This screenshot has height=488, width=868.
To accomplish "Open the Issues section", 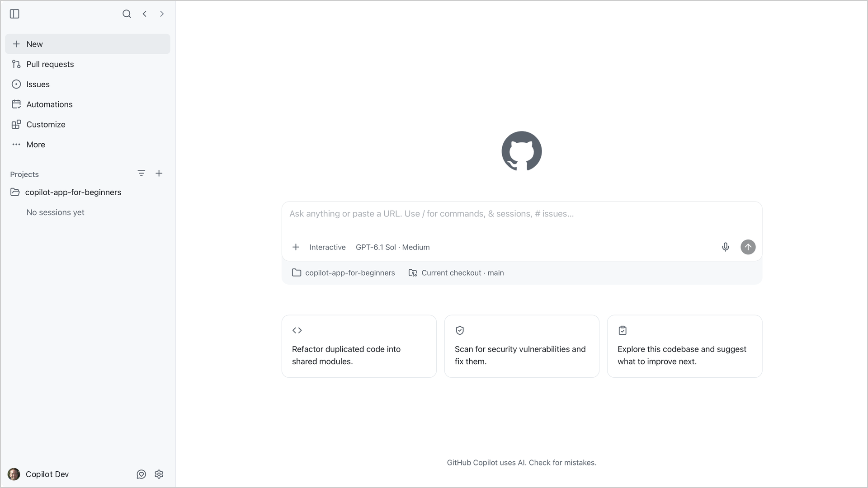I will click(x=88, y=84).
